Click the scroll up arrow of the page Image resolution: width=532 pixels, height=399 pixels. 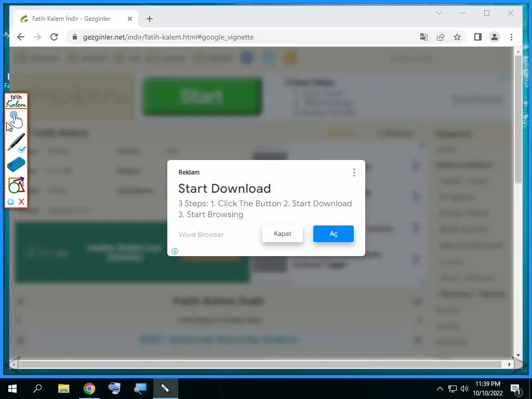click(x=518, y=51)
